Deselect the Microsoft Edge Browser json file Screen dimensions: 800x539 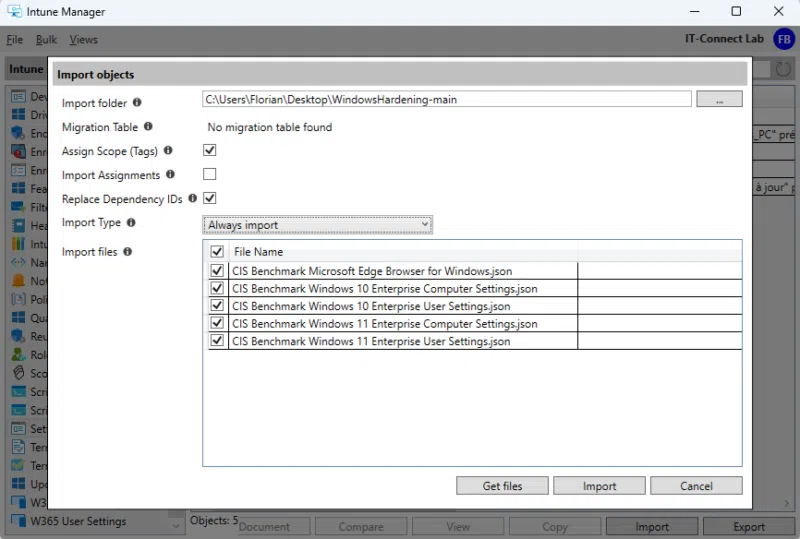click(x=217, y=271)
